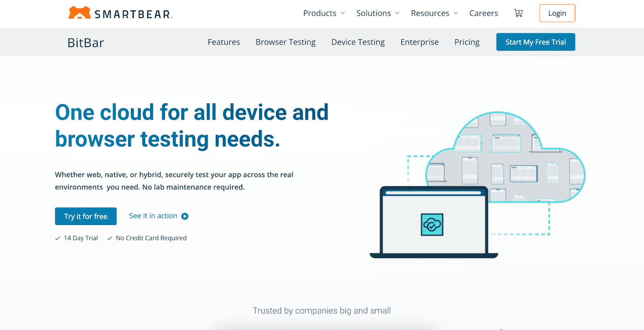Expand the Solutions dropdown menu
This screenshot has width=644, height=330.
[378, 13]
